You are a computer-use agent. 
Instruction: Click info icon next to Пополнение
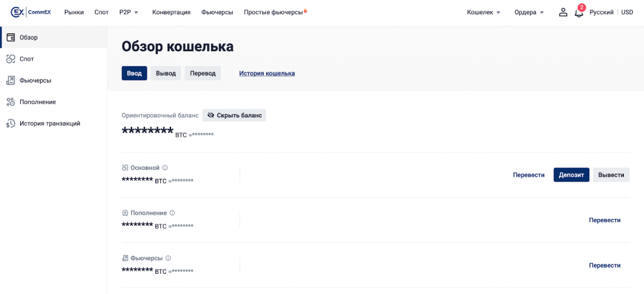click(x=172, y=213)
